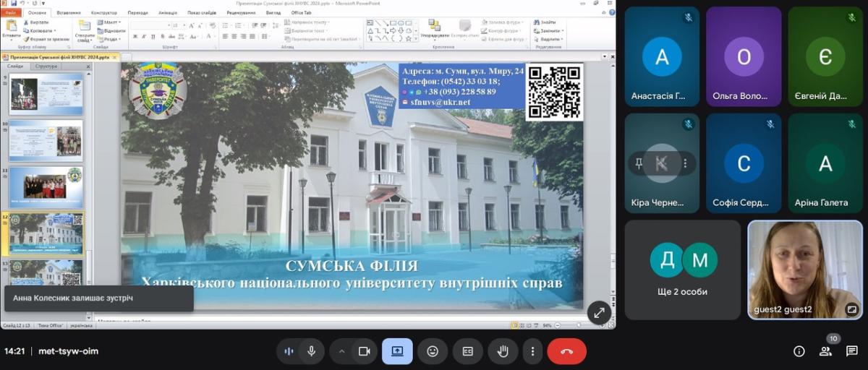868x370 pixels.
Task: Click the Файл button in PowerPoint
Action: 11,13
